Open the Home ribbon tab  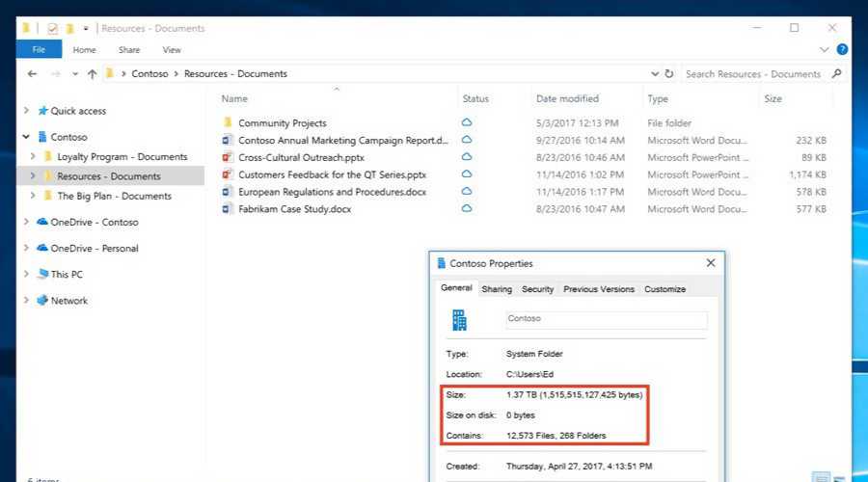(x=84, y=49)
